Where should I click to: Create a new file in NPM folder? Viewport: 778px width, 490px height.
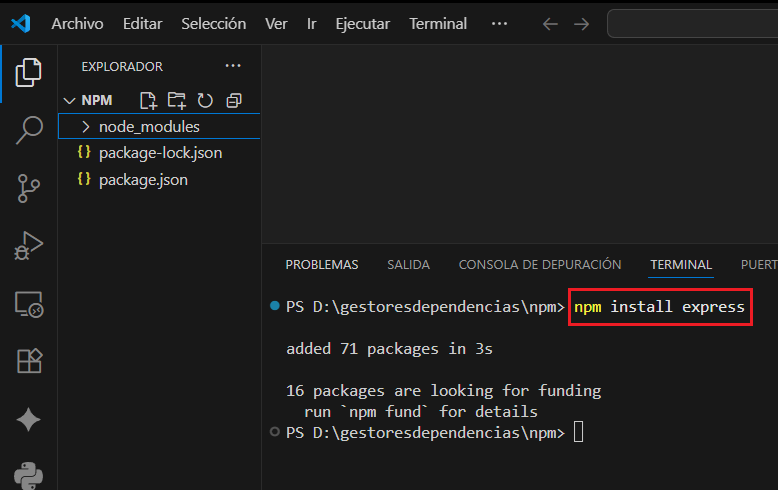point(148,100)
